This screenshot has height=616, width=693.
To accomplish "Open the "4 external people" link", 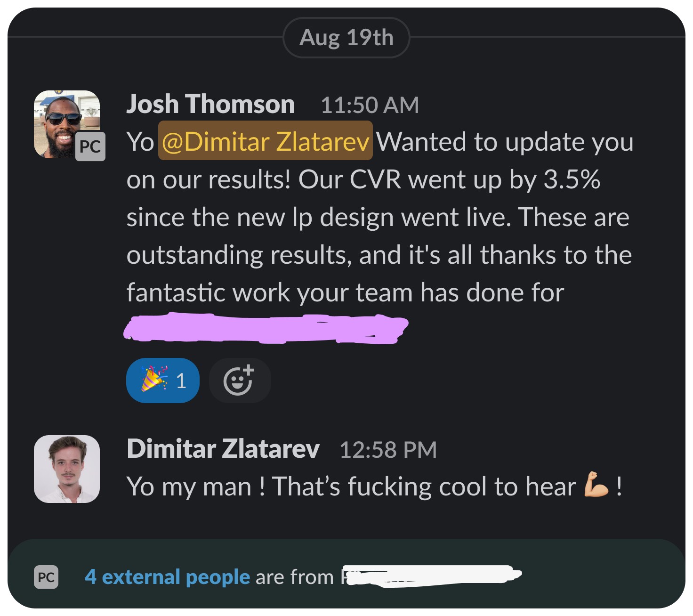I will [x=167, y=577].
